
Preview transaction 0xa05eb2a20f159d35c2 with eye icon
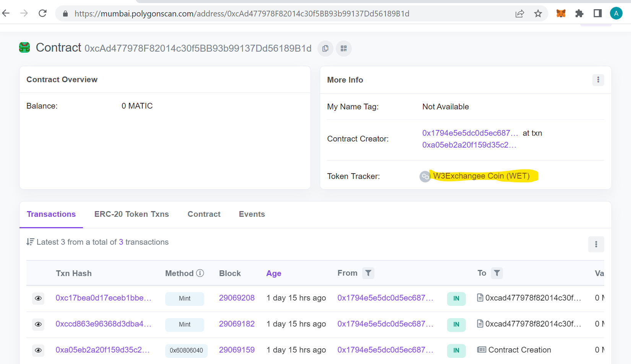click(x=38, y=350)
